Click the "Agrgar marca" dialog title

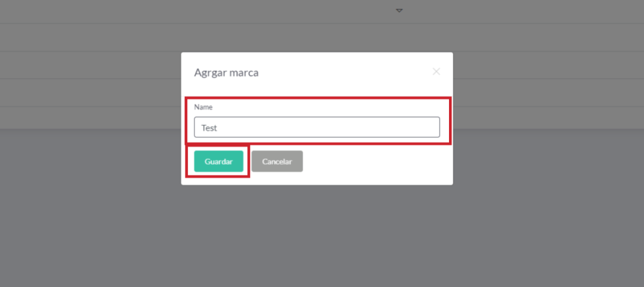coord(226,73)
